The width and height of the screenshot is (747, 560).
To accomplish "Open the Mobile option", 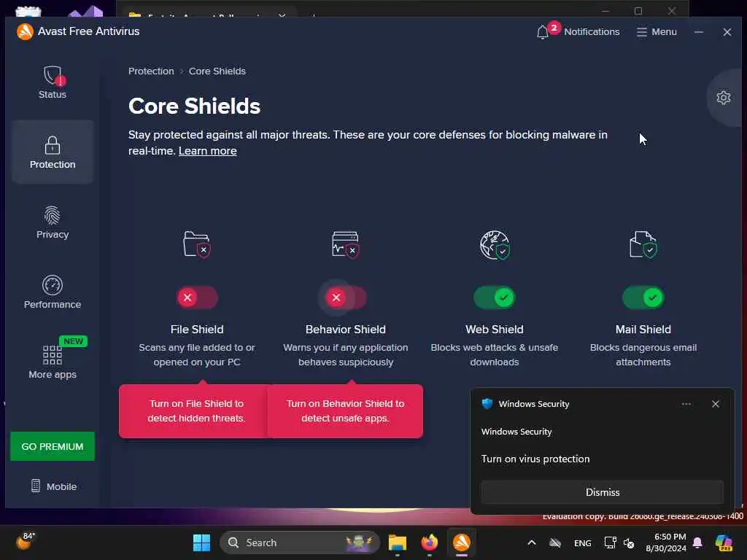I will [53, 486].
